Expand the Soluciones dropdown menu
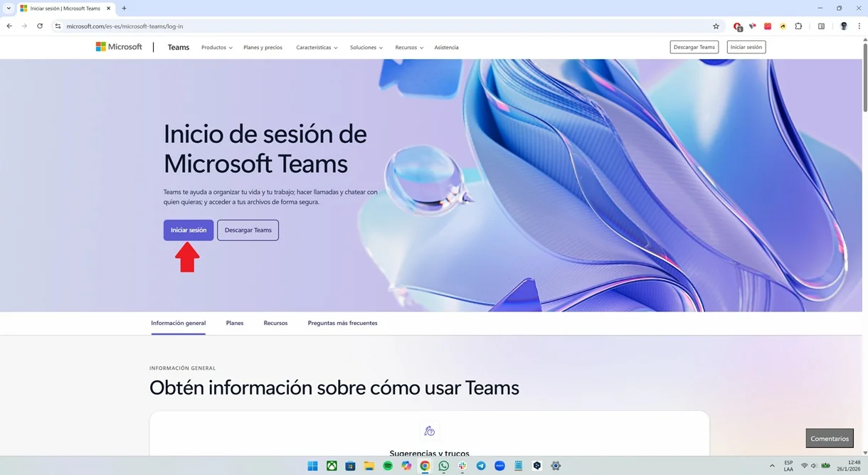This screenshot has width=868, height=475. [366, 48]
